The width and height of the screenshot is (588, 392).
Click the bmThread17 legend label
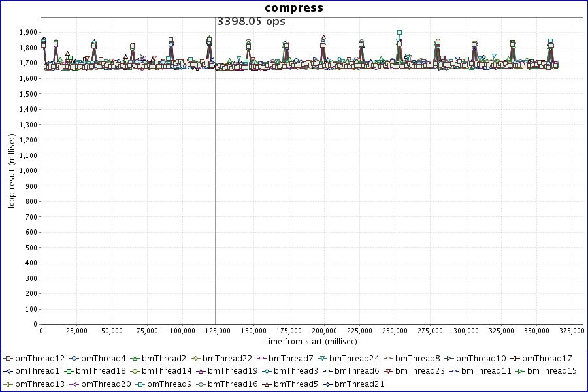pyautogui.click(x=547, y=359)
